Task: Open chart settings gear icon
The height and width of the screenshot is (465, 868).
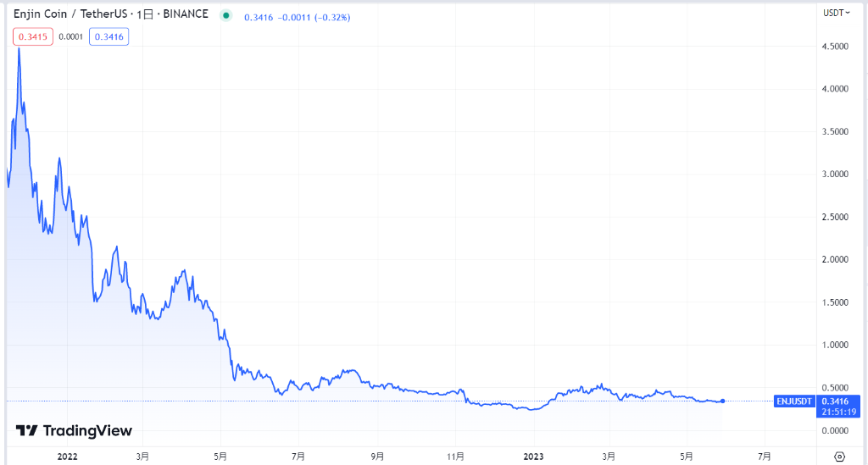Action: pyautogui.click(x=839, y=457)
